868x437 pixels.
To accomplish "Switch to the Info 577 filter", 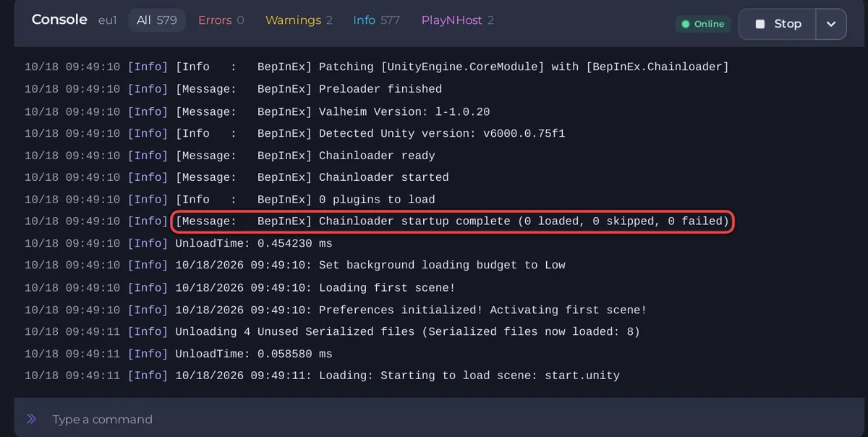I will pos(376,20).
